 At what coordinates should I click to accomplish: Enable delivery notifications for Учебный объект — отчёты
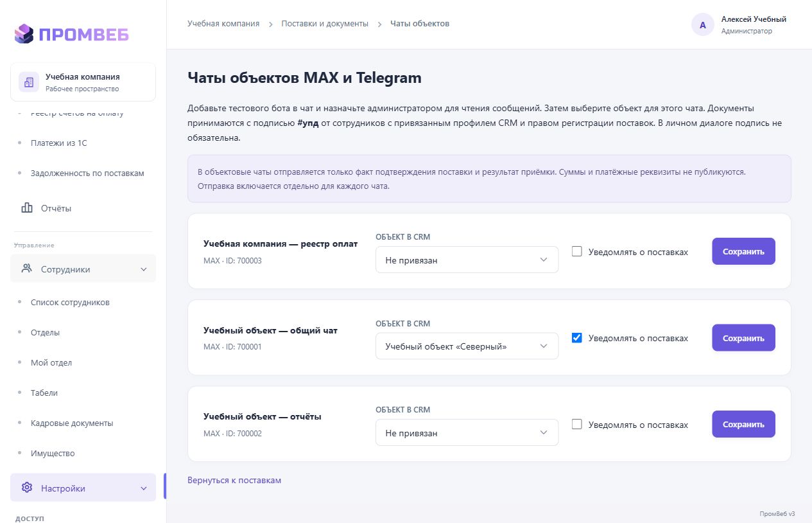pos(577,424)
